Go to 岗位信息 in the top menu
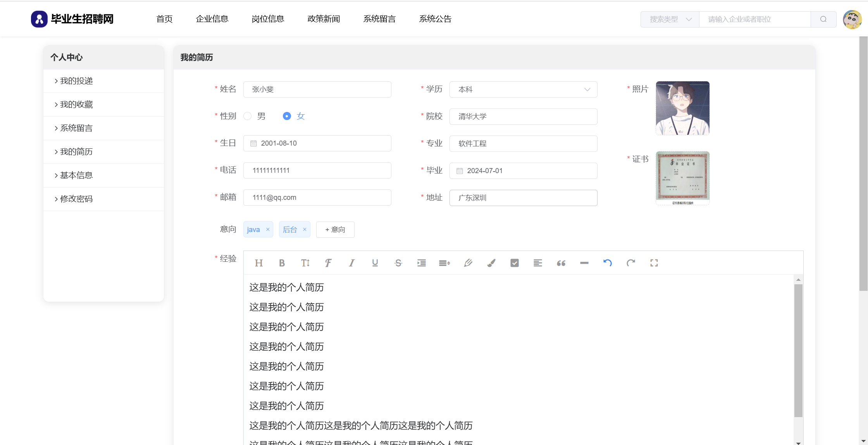This screenshot has width=868, height=445. tap(268, 19)
